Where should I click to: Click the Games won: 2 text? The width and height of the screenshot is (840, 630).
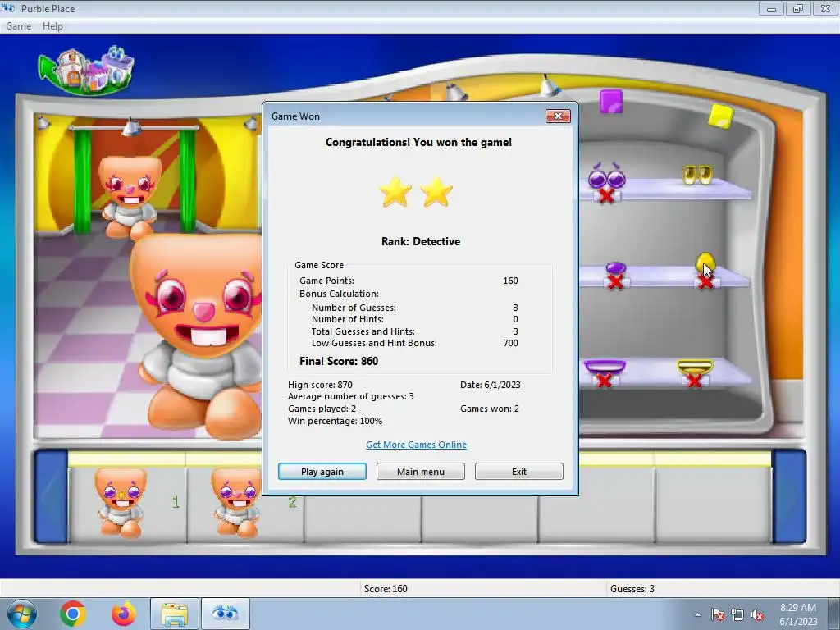490,409
